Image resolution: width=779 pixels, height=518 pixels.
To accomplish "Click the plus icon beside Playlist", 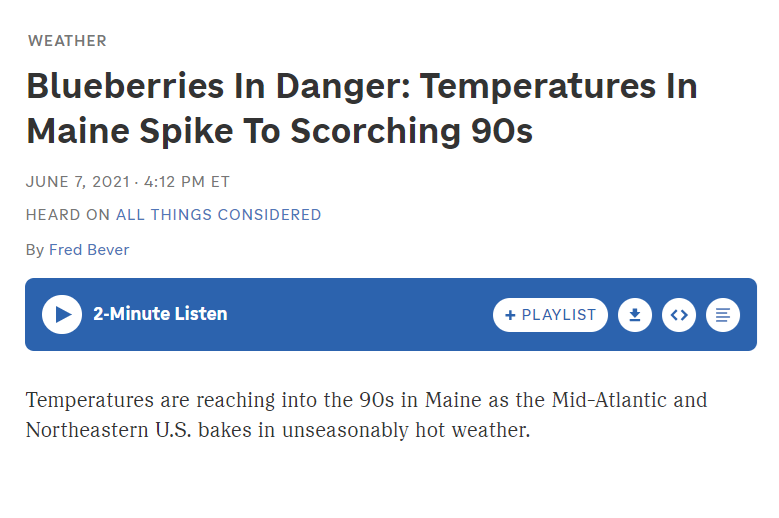I will (510, 315).
